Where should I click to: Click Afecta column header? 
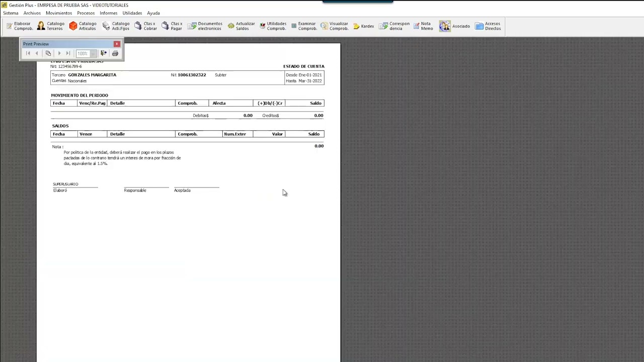(x=219, y=103)
